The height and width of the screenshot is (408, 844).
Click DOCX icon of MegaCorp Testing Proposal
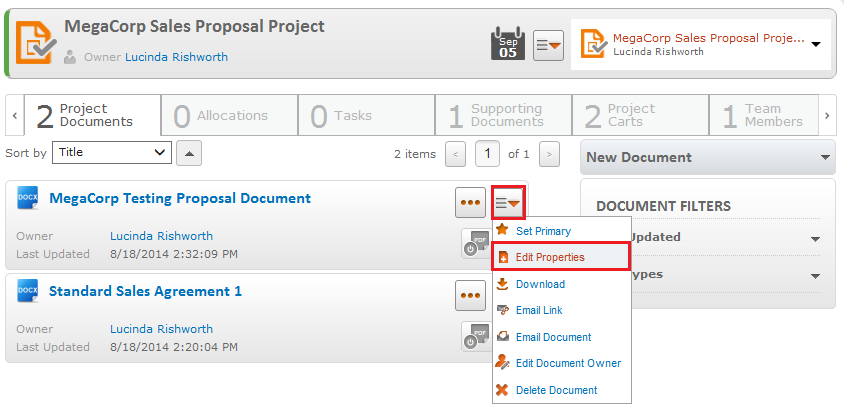click(x=27, y=198)
